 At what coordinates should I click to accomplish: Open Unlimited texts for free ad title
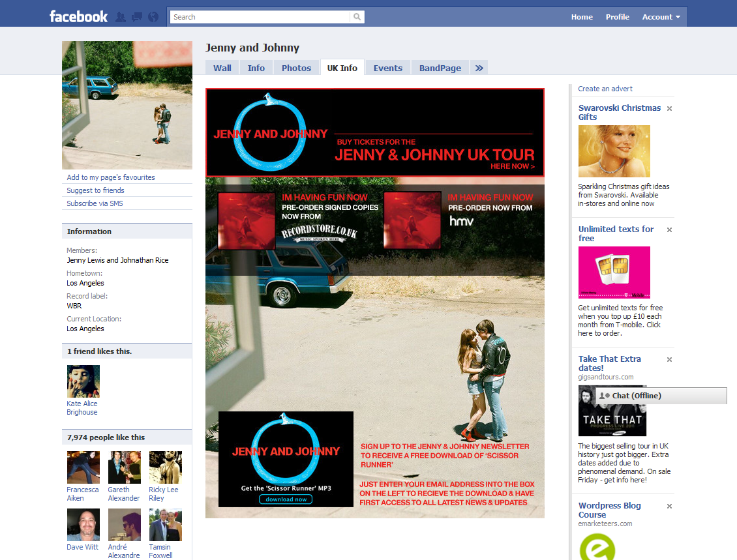point(616,233)
